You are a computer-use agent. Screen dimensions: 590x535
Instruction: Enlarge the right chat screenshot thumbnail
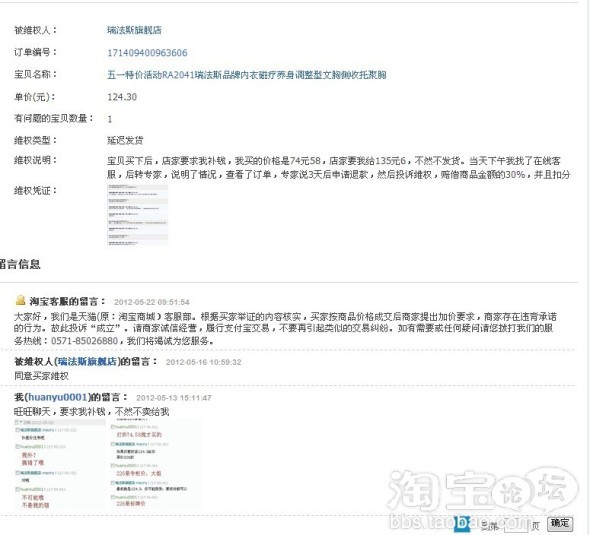(155, 464)
